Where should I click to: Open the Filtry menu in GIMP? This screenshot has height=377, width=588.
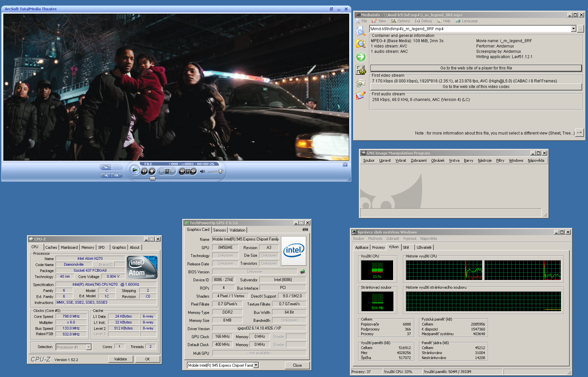pyautogui.click(x=500, y=160)
